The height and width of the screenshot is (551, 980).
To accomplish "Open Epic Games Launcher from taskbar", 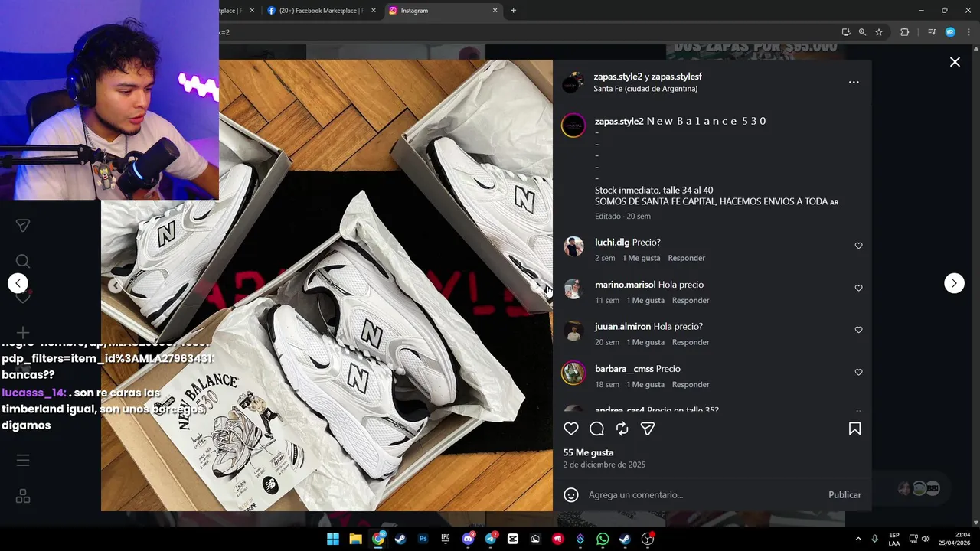I will [x=445, y=539].
